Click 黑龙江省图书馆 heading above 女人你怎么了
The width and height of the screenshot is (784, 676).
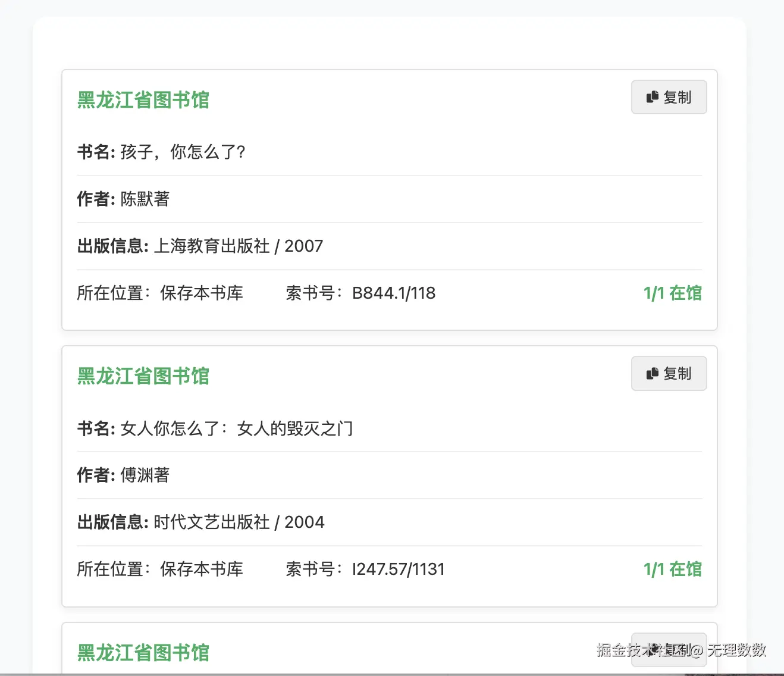point(143,376)
